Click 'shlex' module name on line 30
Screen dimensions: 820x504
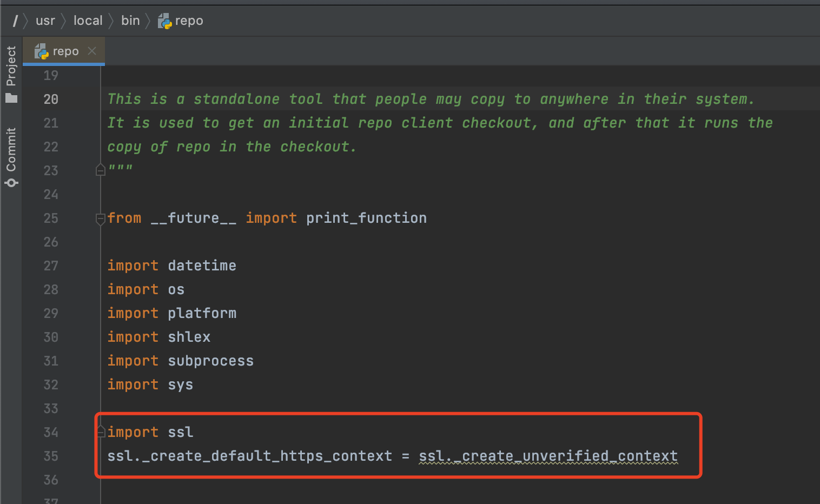[x=189, y=337]
